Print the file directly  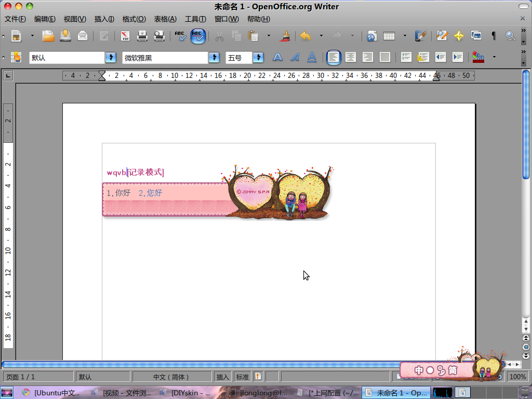coord(142,36)
